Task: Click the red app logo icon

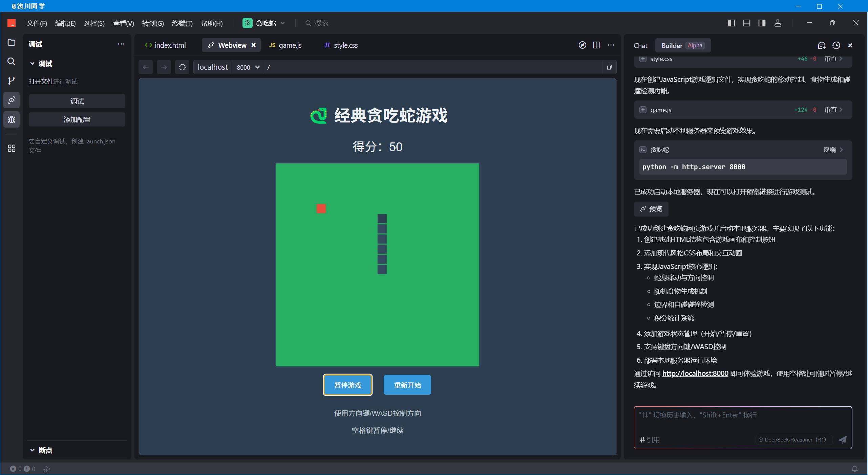Action: click(x=12, y=23)
